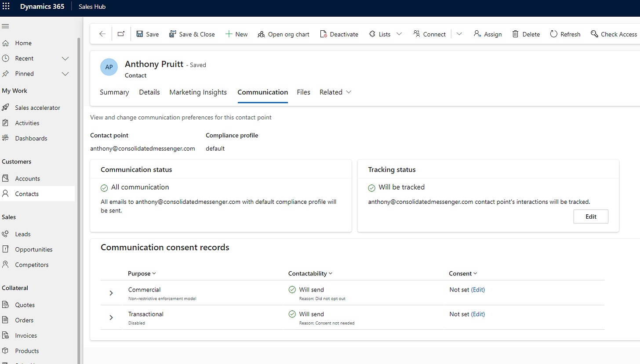Click the AP contact avatar
The width and height of the screenshot is (640, 364).
click(x=109, y=67)
